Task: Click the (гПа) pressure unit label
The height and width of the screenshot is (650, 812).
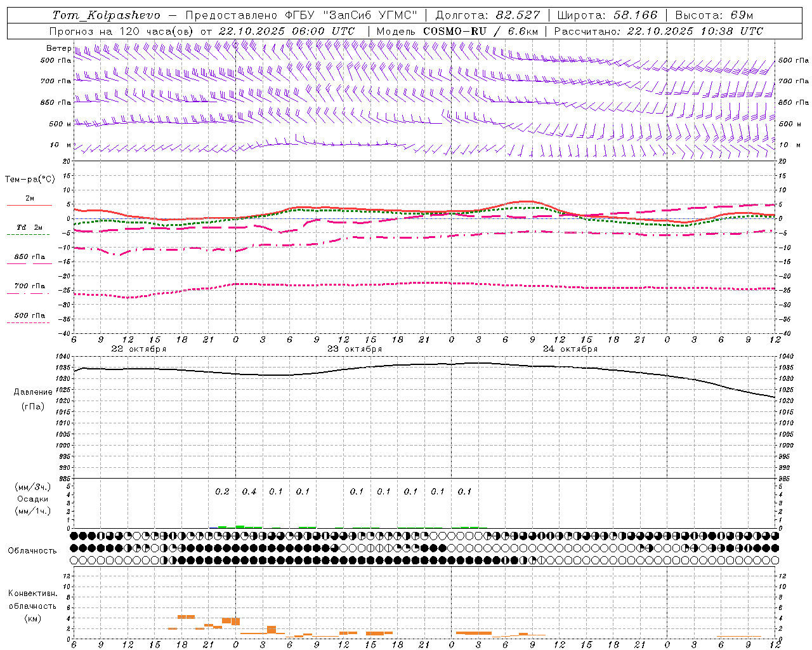Action: tap(33, 406)
